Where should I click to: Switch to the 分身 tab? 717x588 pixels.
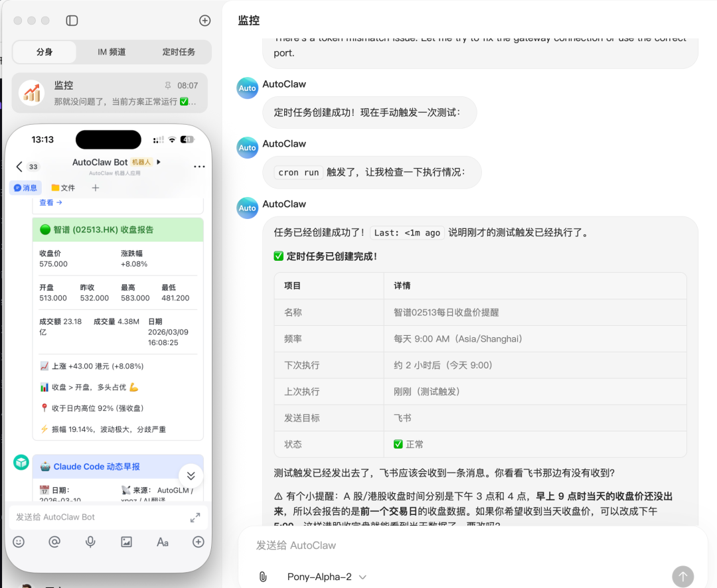[x=44, y=51]
